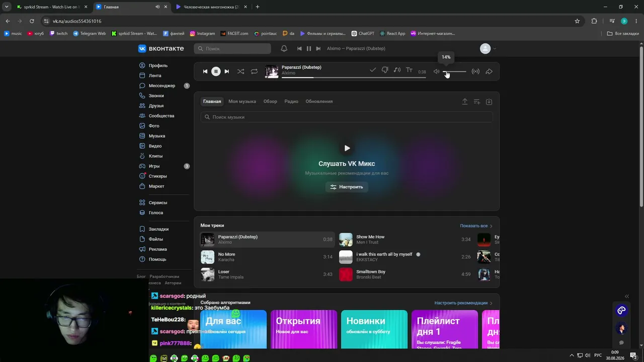Viewport: 644px width, 362px height.
Task: Show similar music for the current track
Action: (397, 70)
